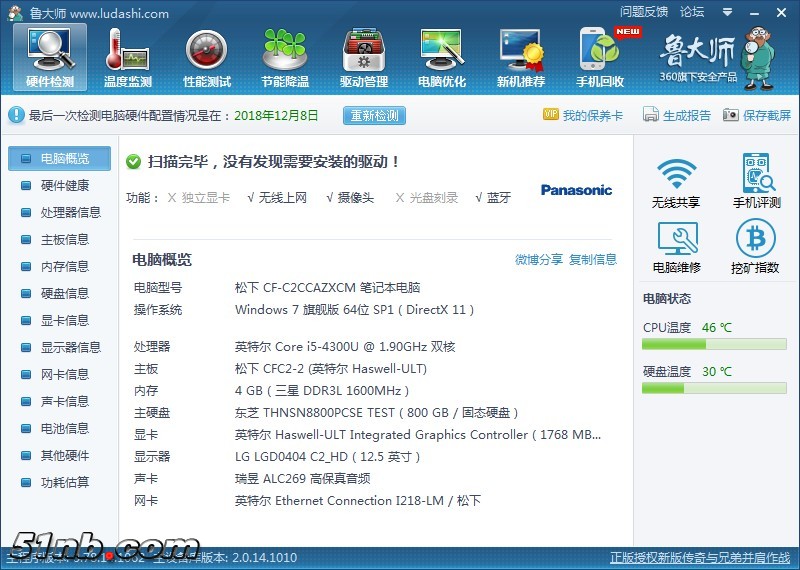Image resolution: width=800 pixels, height=570 pixels.
Task: Open the 温度监测 temperature monitor
Action: (127, 57)
